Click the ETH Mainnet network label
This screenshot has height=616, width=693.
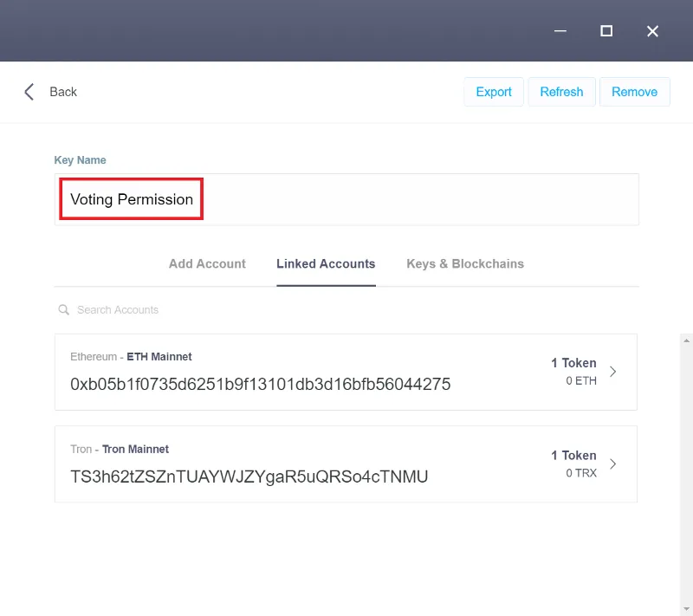click(159, 357)
